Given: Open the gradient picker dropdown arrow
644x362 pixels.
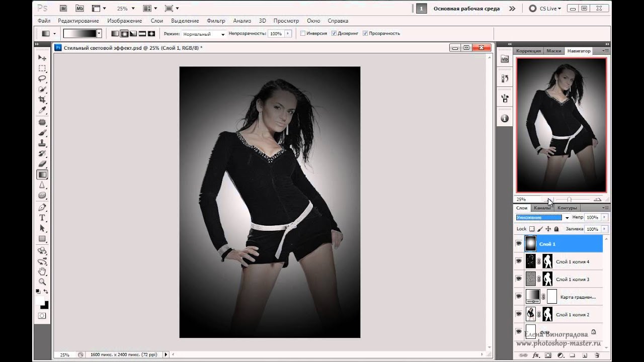Looking at the screenshot, I should 99,34.
